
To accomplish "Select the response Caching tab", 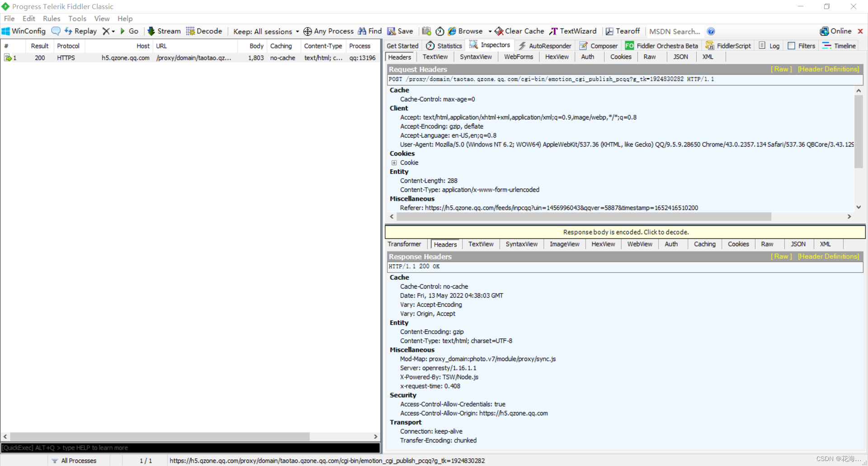I will pyautogui.click(x=704, y=244).
